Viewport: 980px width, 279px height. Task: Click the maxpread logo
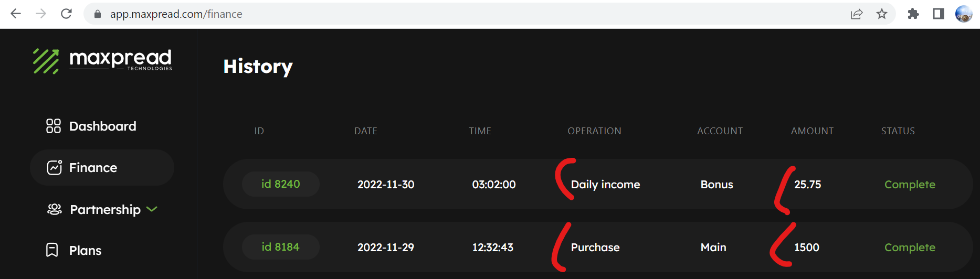point(102,61)
